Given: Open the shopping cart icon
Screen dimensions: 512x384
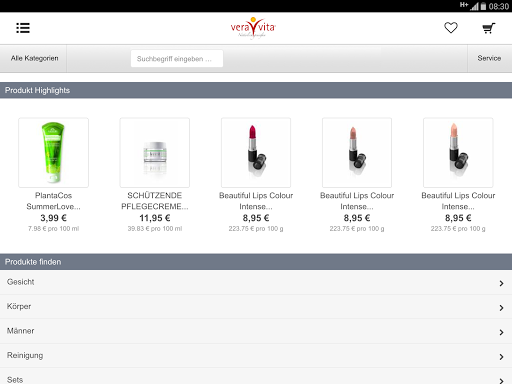Looking at the screenshot, I should [489, 28].
